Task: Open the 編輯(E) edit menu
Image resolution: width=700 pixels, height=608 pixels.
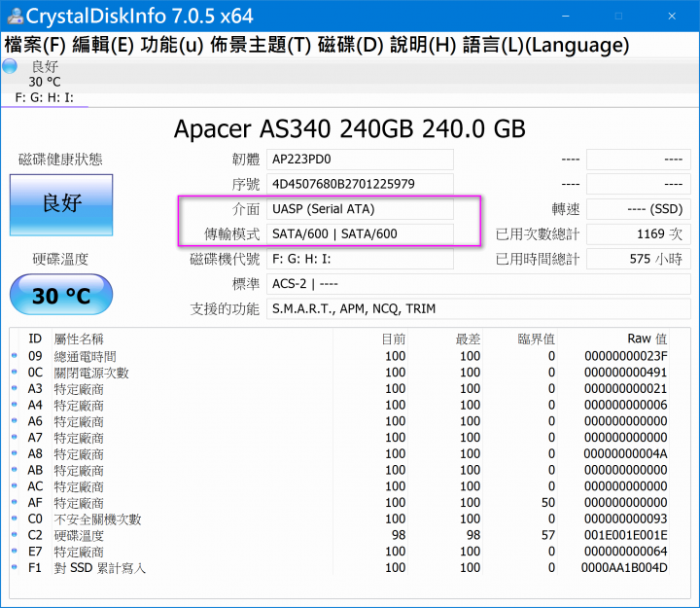Action: (x=103, y=45)
